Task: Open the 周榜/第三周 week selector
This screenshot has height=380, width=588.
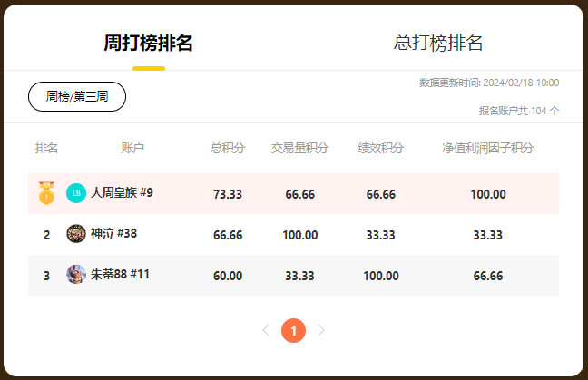Action: coord(77,97)
